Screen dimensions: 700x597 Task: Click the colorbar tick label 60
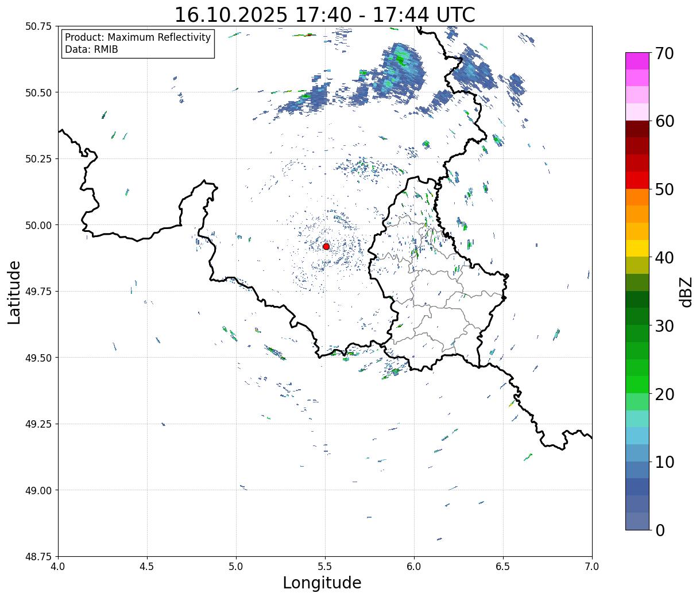pos(664,121)
